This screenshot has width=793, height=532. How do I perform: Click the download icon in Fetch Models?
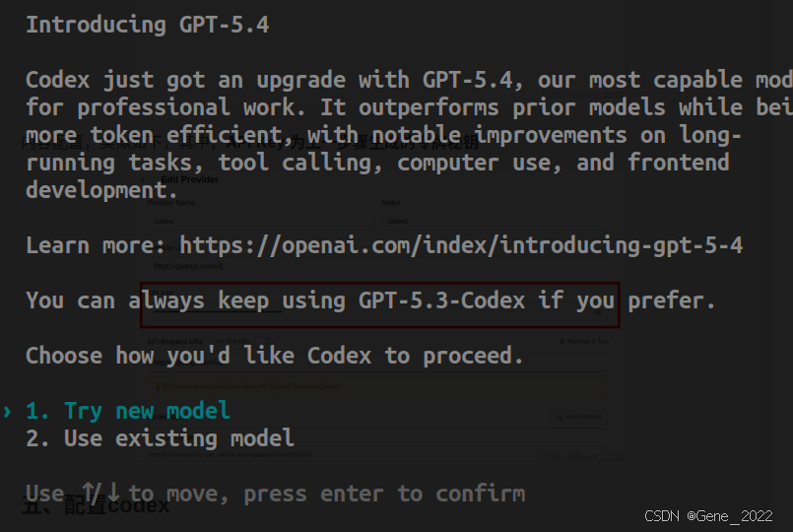(560, 417)
